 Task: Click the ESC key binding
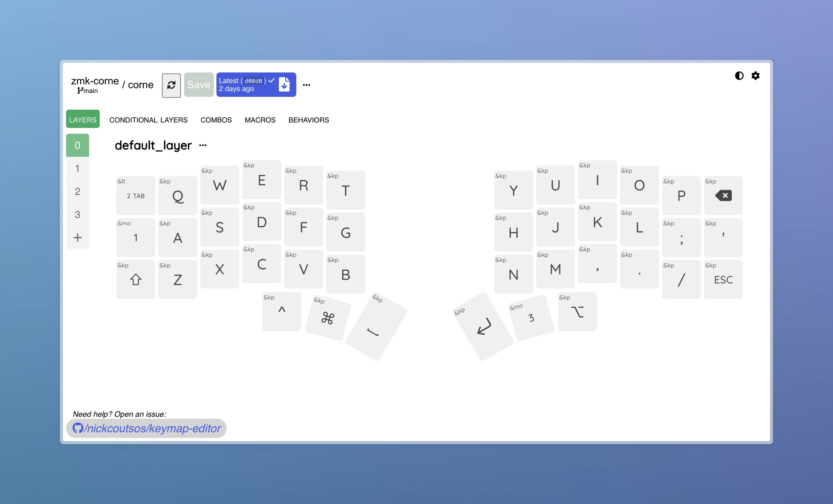click(x=723, y=280)
